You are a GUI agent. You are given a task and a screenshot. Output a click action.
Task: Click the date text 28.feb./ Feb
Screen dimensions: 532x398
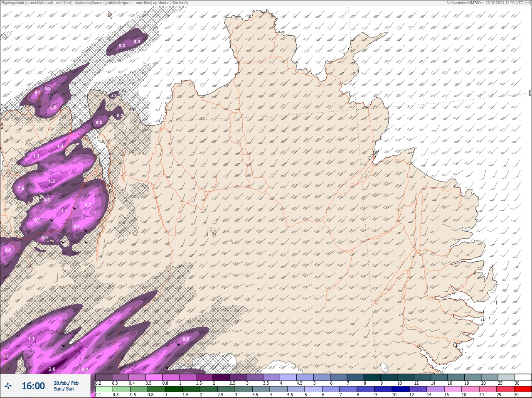click(x=66, y=383)
